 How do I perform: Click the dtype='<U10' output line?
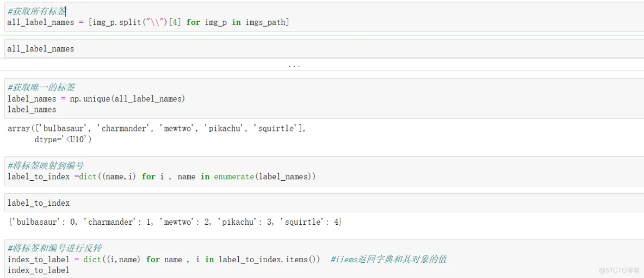click(63, 140)
